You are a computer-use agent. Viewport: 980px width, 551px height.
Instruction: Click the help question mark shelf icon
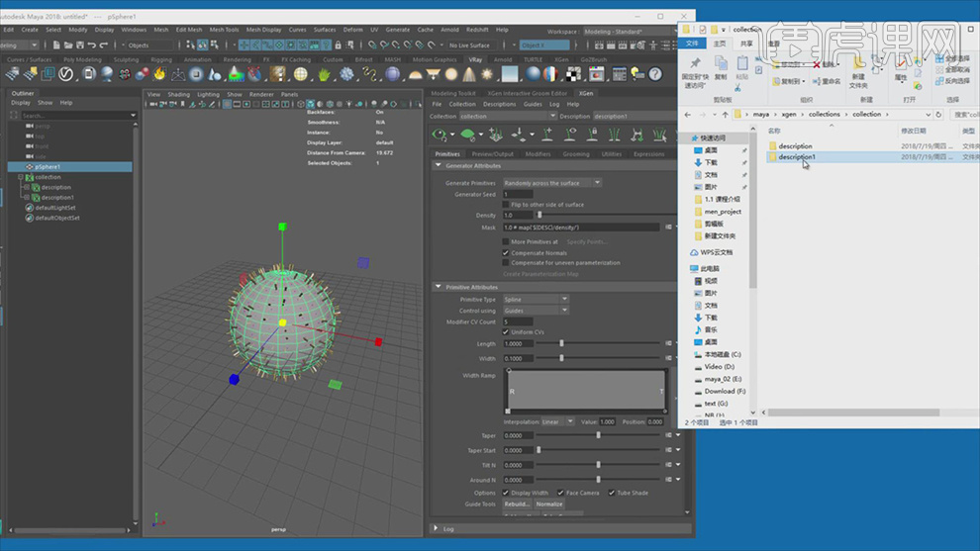[654, 74]
